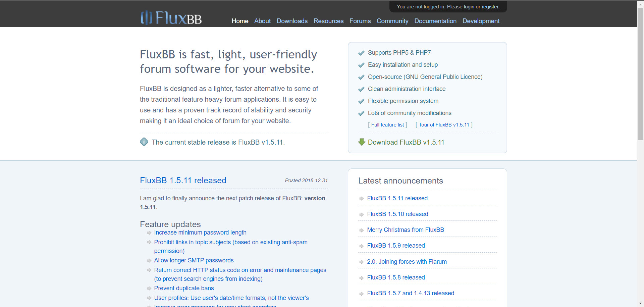
Task: Click the register link
Action: 490,7
